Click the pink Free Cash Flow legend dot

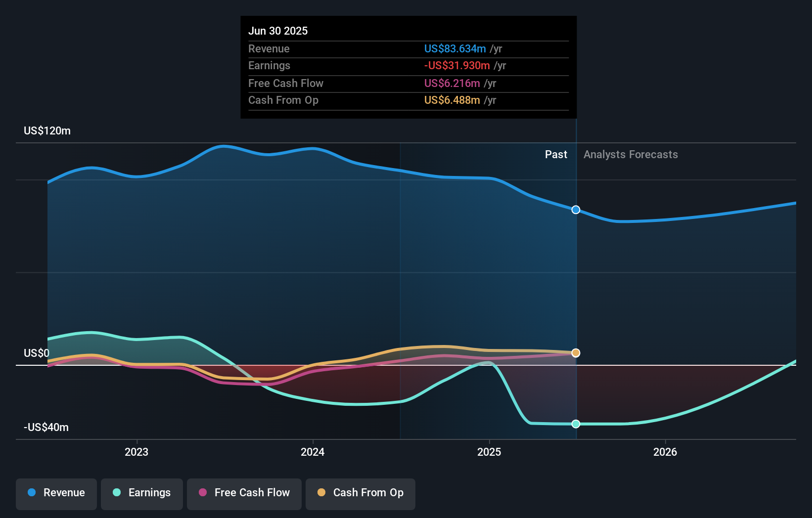point(202,493)
